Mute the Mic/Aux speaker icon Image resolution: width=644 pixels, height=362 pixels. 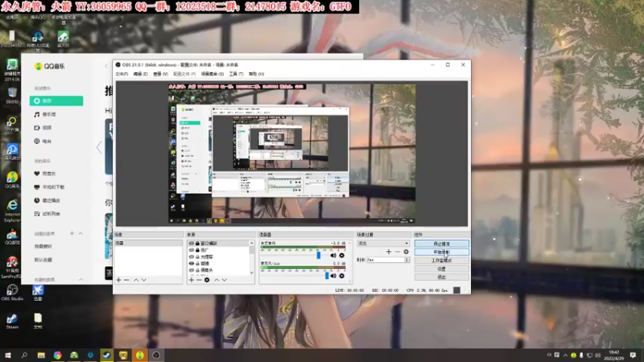(x=333, y=276)
